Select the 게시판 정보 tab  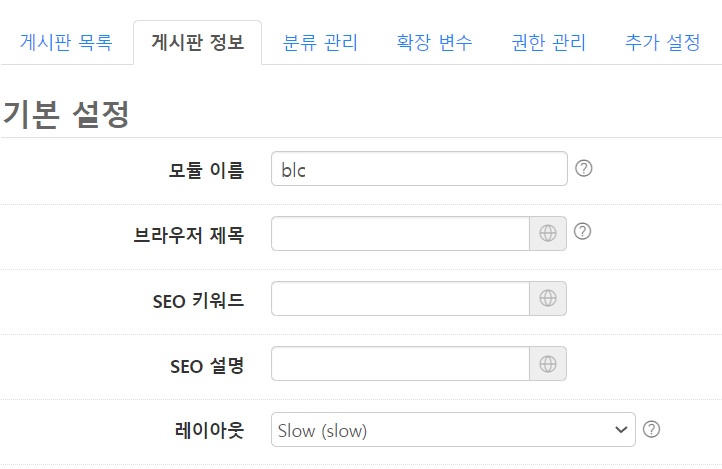click(197, 43)
